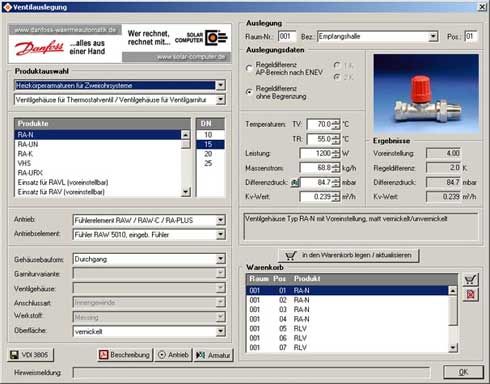Select DN 10
This screenshot has width=490, height=384.
pos(210,135)
